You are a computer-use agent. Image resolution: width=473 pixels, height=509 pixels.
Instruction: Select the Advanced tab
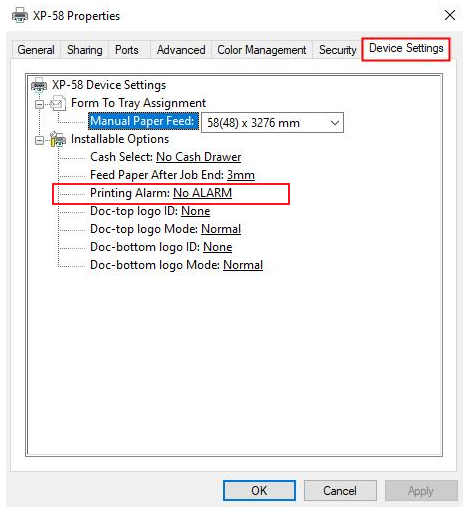point(181,50)
